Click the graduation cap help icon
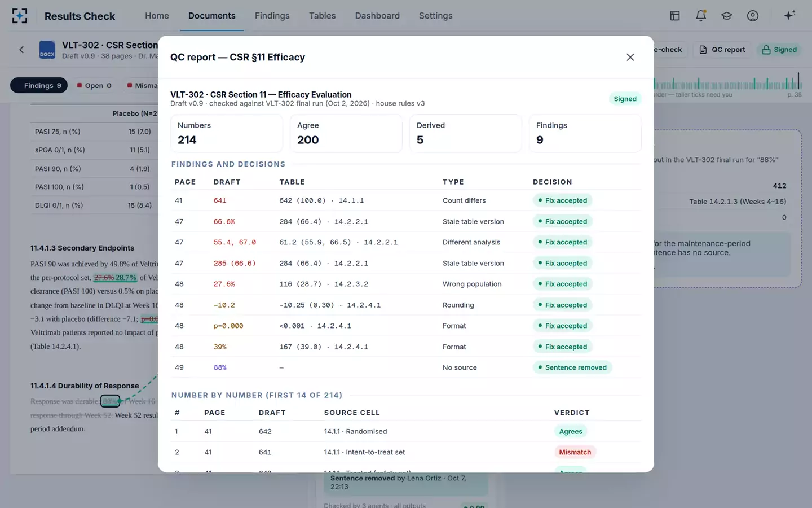This screenshot has height=508, width=812. (727, 16)
